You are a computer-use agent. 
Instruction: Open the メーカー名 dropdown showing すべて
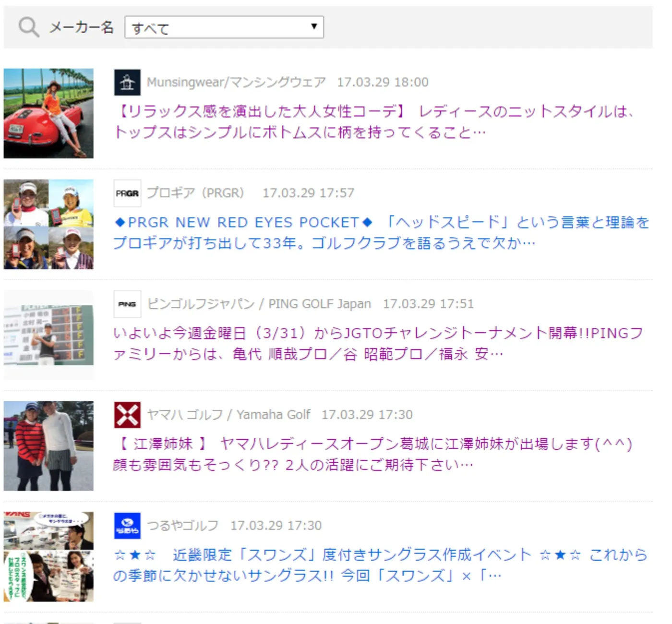tap(224, 27)
